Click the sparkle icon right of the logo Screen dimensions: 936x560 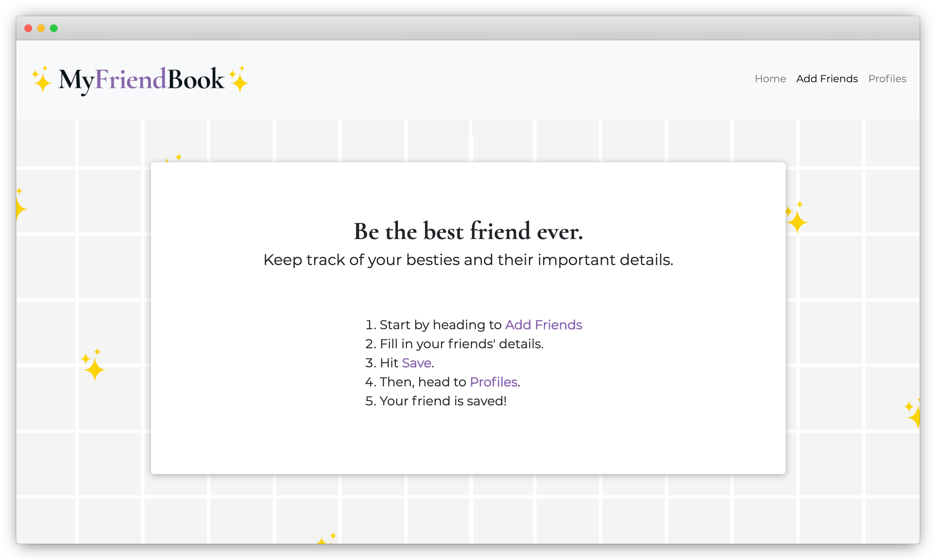coord(239,79)
